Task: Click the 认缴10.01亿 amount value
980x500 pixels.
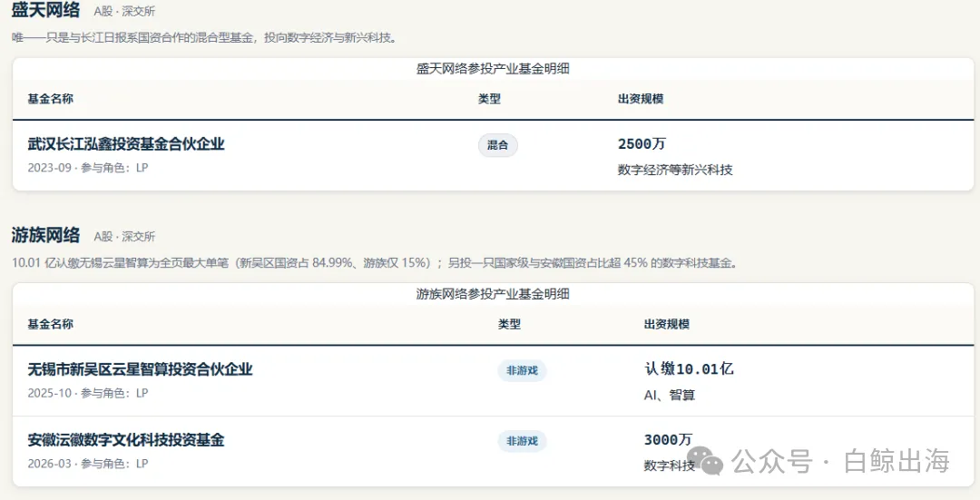Action: coord(689,368)
